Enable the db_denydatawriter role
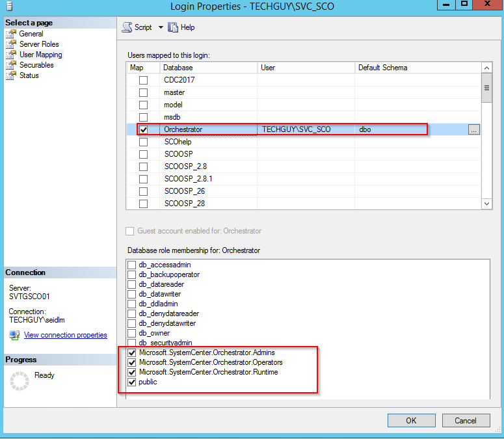Image resolution: width=504 pixels, height=439 pixels. 132,323
